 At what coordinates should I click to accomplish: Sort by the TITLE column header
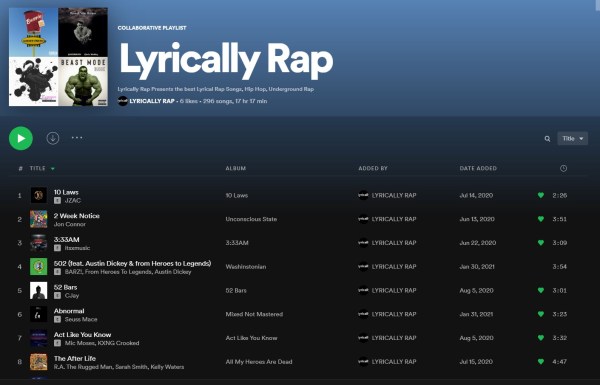click(38, 168)
